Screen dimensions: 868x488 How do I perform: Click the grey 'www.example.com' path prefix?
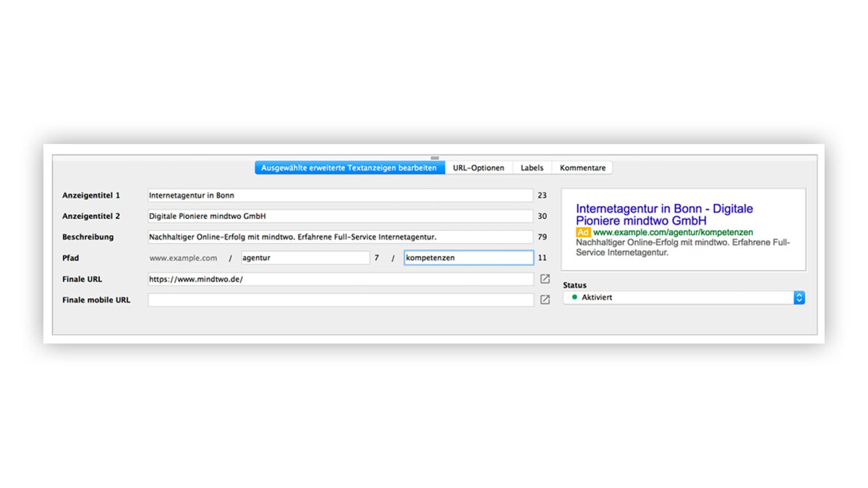click(x=183, y=257)
